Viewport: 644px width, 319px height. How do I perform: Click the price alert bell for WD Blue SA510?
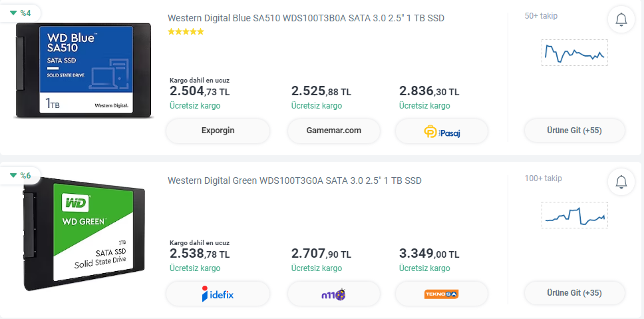pyautogui.click(x=621, y=19)
